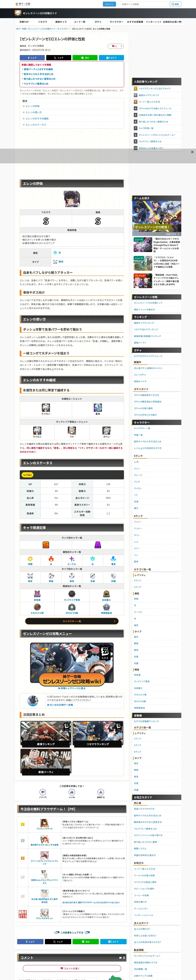Click the ログイン button in the header
This screenshot has width=196, height=980.
tap(109, 4)
